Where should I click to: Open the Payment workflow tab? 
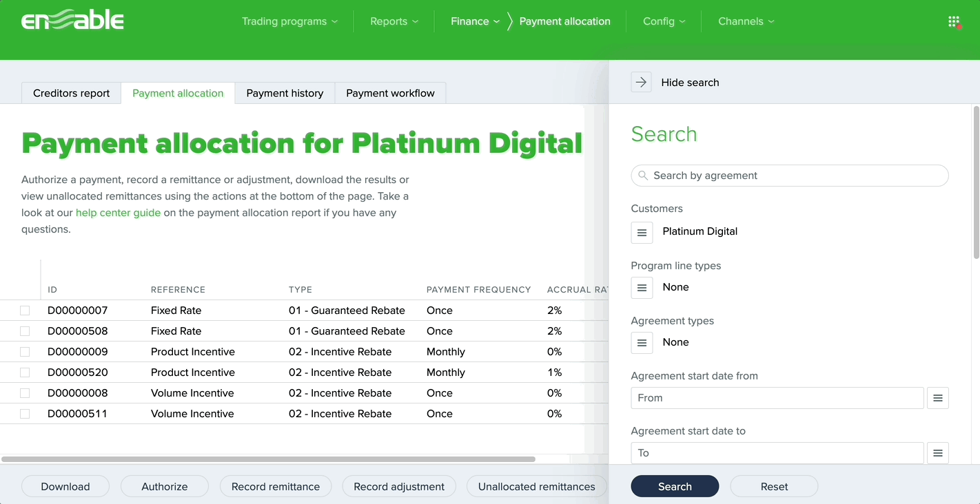[390, 93]
